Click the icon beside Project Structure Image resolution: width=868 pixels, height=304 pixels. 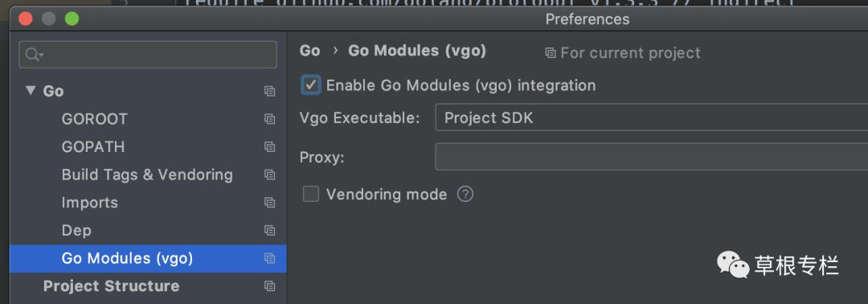[x=269, y=286]
